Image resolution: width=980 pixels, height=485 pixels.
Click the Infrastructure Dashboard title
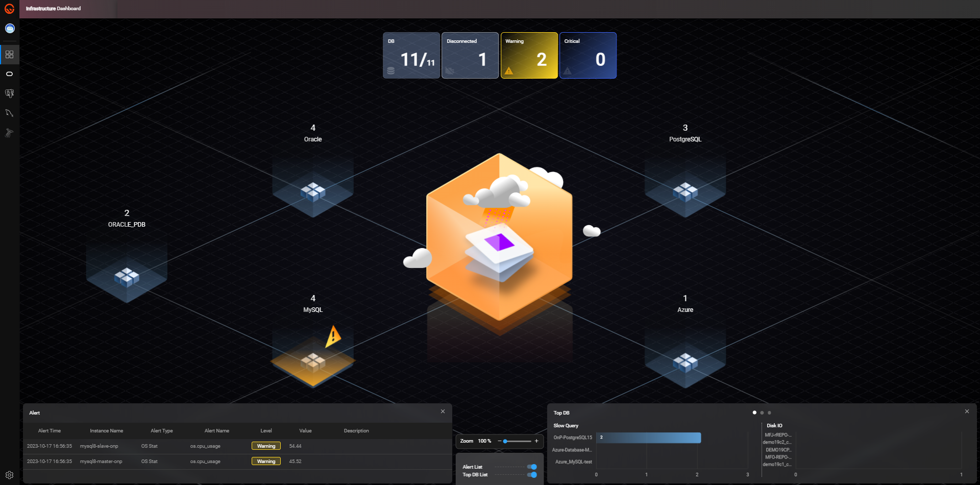(x=53, y=9)
